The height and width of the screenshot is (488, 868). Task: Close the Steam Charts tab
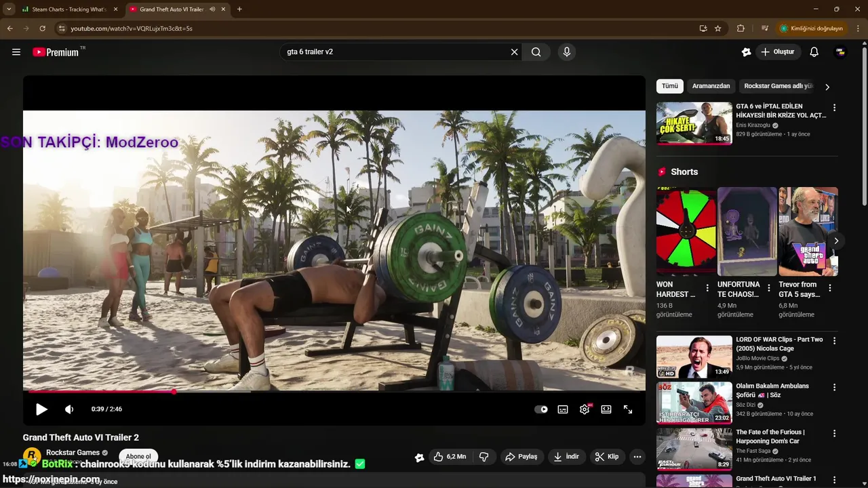(115, 9)
